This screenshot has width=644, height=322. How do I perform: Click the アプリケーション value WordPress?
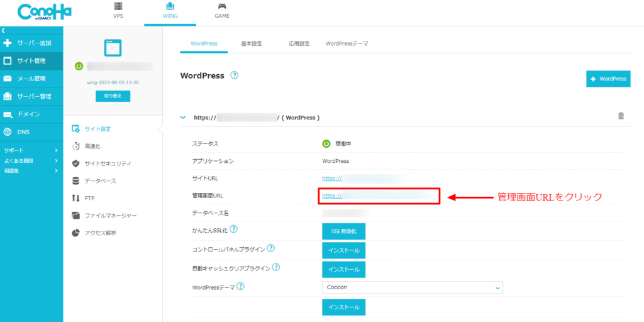click(x=336, y=161)
